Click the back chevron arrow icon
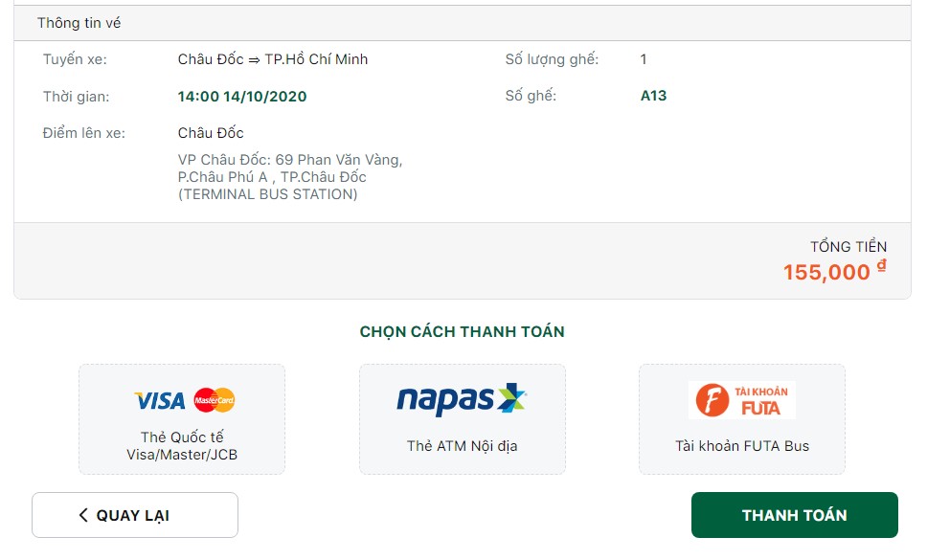Image resolution: width=927 pixels, height=560 pixels. (x=83, y=515)
